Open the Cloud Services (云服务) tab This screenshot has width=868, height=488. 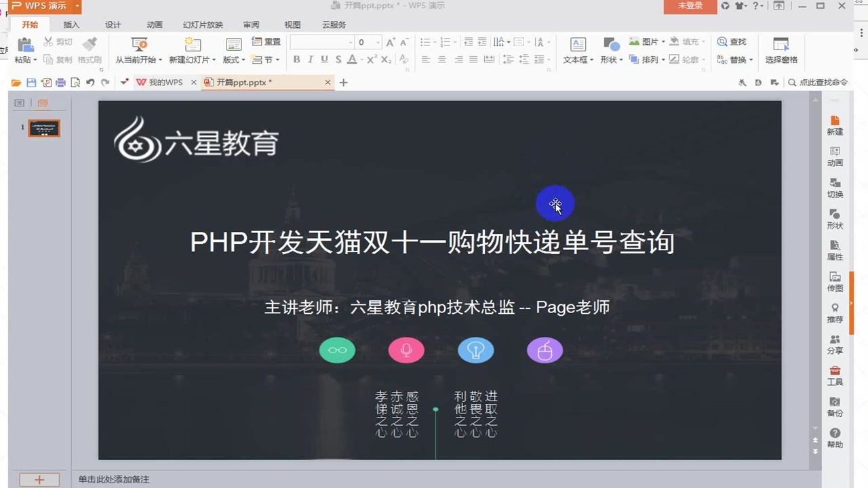point(334,24)
